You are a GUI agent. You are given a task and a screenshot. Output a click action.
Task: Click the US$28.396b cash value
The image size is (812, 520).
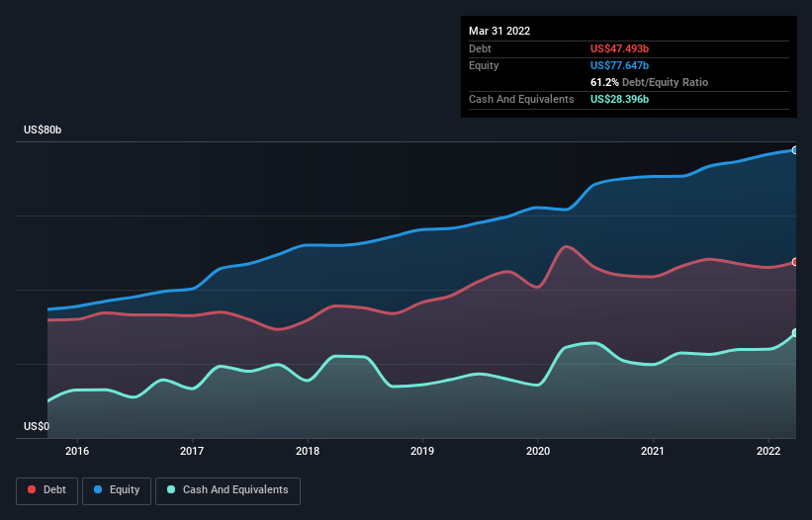619,99
